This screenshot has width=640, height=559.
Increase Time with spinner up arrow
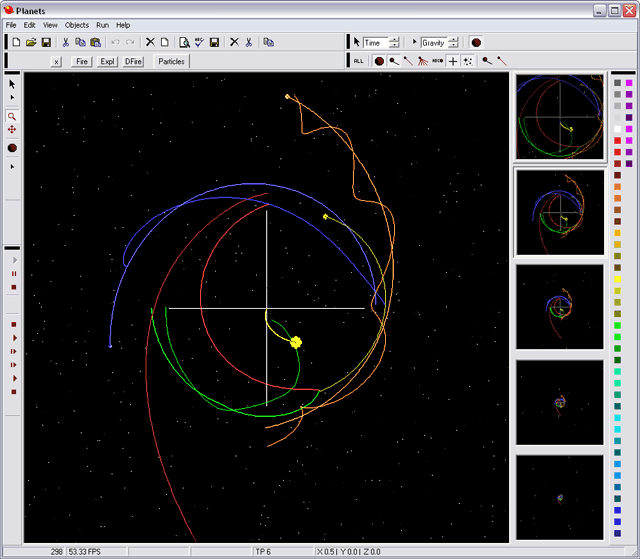(x=394, y=40)
